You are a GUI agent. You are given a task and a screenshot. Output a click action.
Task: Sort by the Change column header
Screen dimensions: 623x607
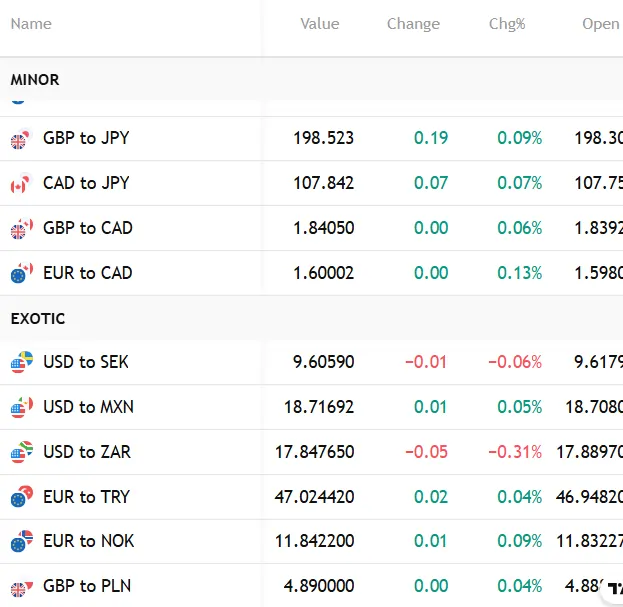point(413,24)
